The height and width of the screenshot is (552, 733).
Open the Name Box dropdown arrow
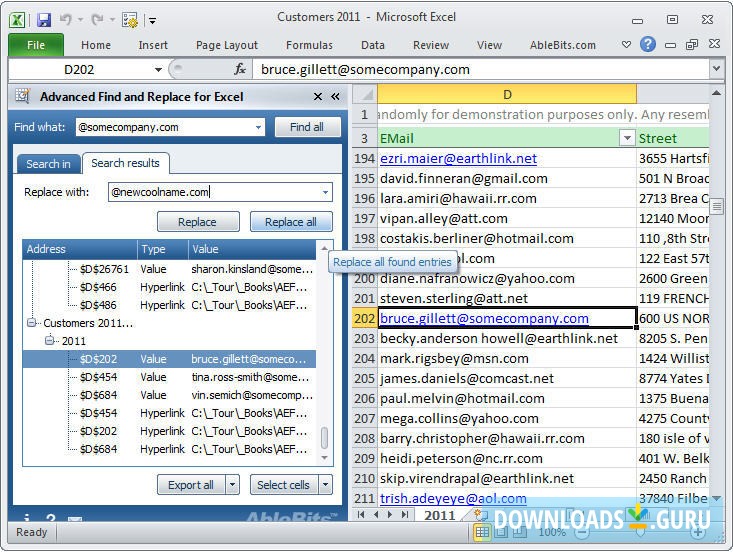[x=158, y=70]
